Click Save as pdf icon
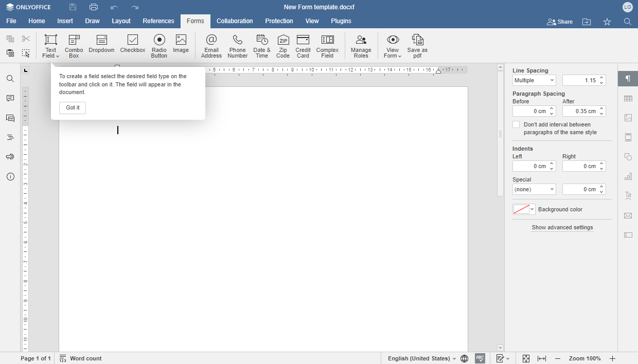638x364 pixels. pyautogui.click(x=417, y=46)
